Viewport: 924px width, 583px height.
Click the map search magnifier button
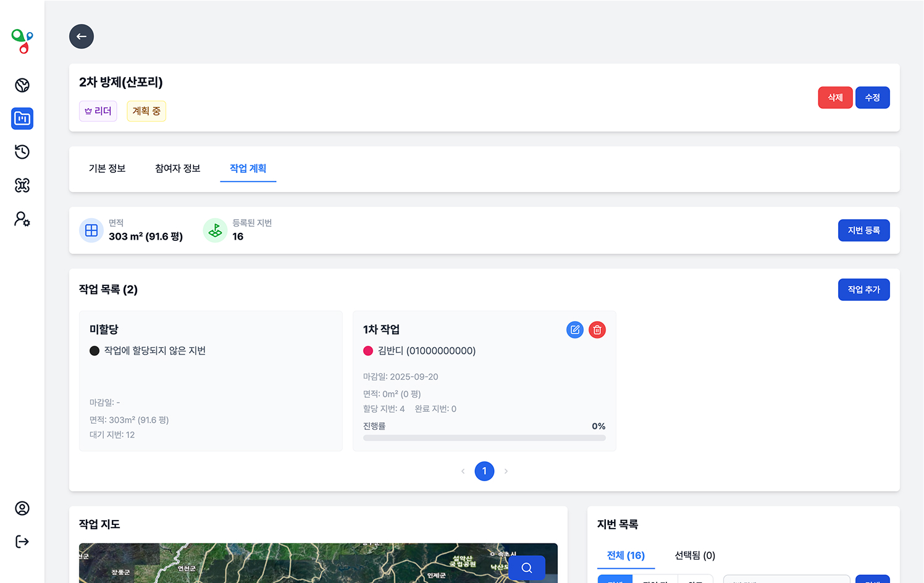click(x=526, y=568)
